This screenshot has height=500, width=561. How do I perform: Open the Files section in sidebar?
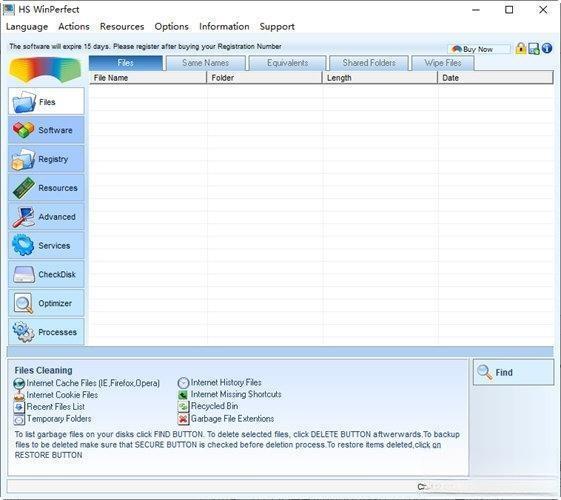coord(46,101)
